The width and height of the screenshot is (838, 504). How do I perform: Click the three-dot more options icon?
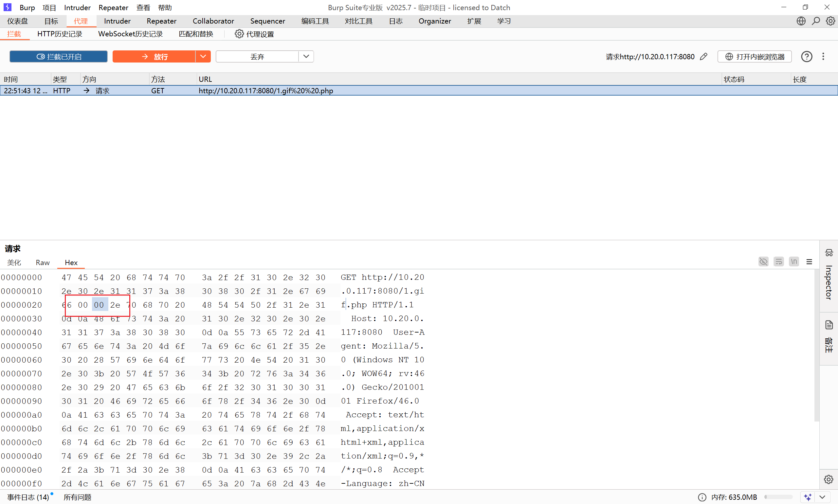[823, 56]
